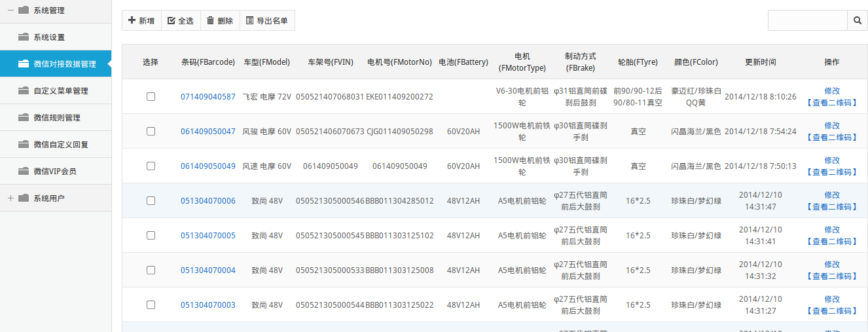
Task: Open barcode link 051304070004
Action: tap(208, 270)
